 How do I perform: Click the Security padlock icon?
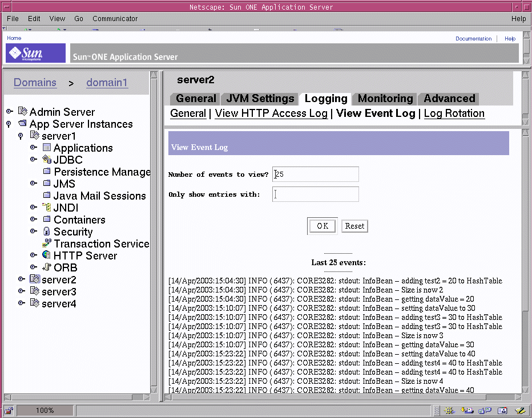46,231
